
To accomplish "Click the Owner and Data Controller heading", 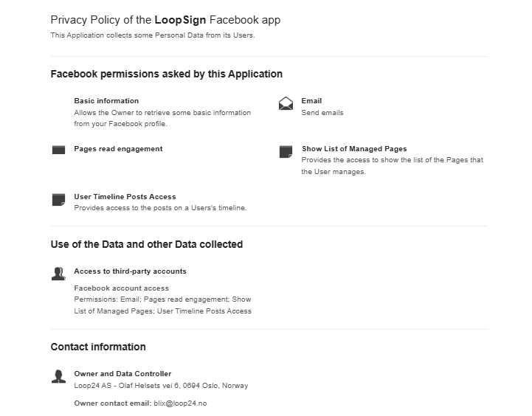I will pyautogui.click(x=122, y=374).
